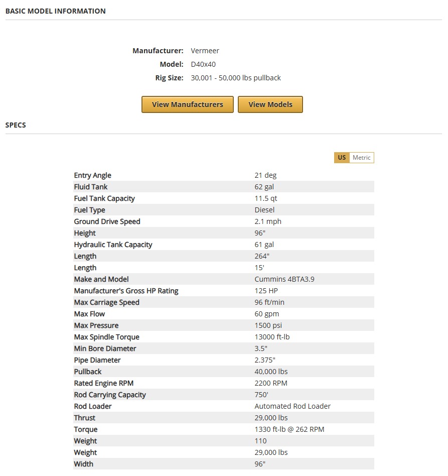Screen dimensions: 448x476
Task: Click the Rig Size pullback range text
Action: click(236, 78)
